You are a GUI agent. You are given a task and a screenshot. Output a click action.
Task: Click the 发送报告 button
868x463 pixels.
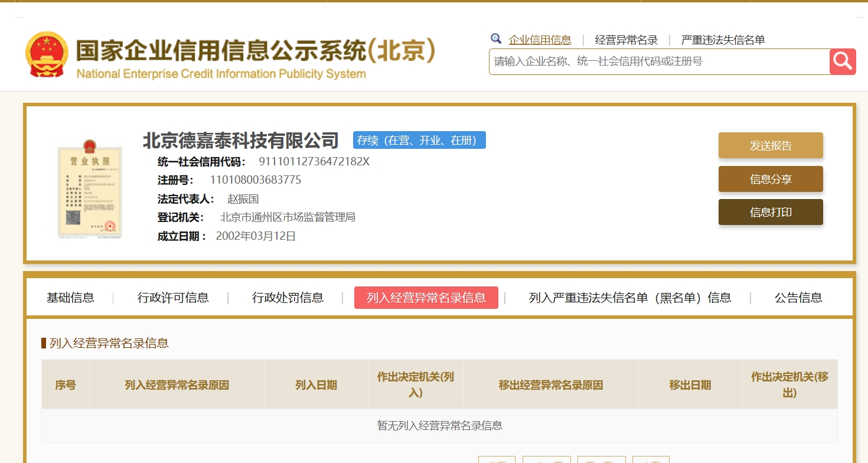771,146
